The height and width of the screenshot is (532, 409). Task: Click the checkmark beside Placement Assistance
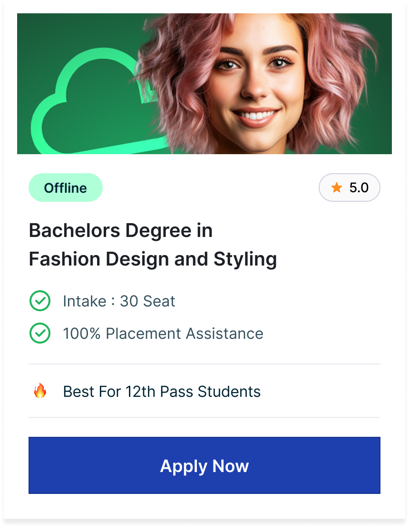tap(40, 334)
